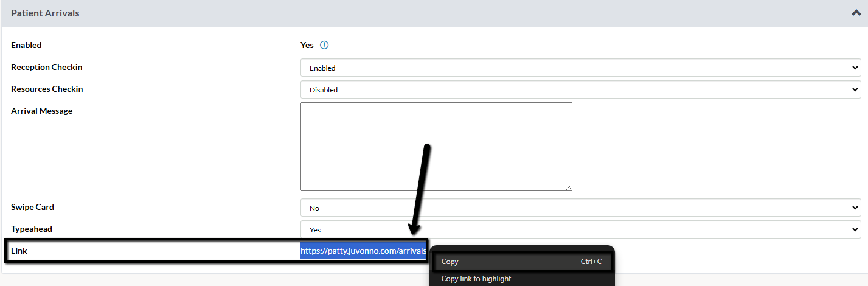868x286 pixels.
Task: Click the Arrival Message label
Action: (41, 111)
